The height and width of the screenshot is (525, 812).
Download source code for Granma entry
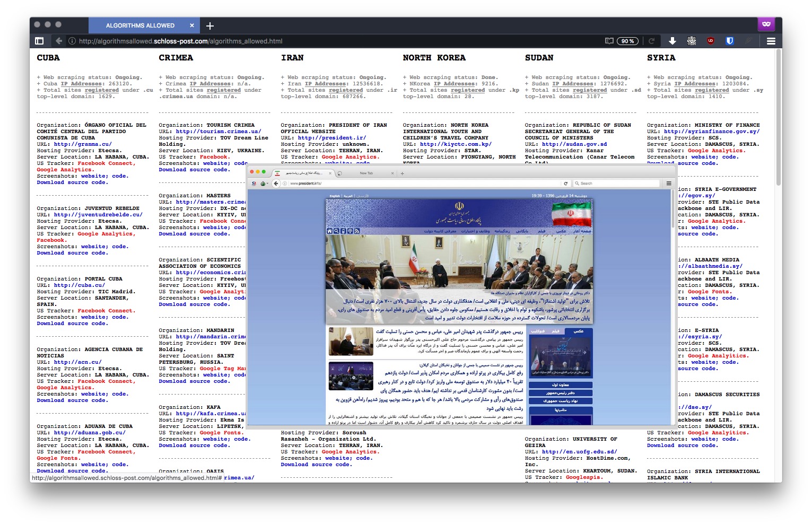[72, 182]
